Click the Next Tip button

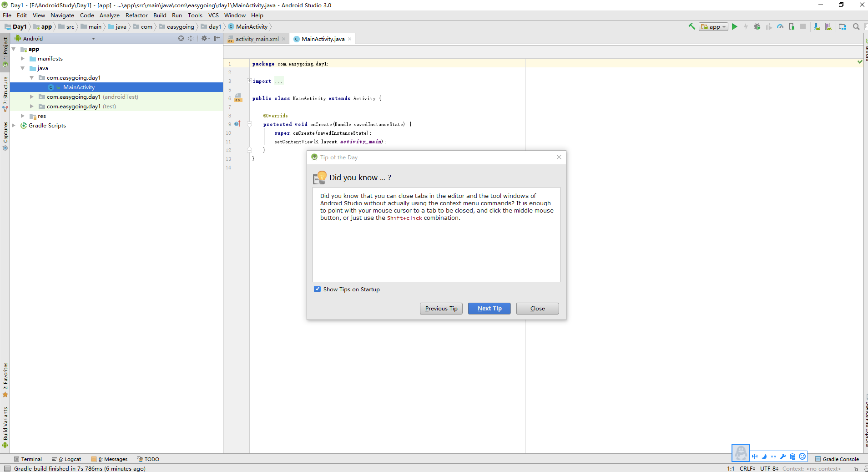coord(490,308)
